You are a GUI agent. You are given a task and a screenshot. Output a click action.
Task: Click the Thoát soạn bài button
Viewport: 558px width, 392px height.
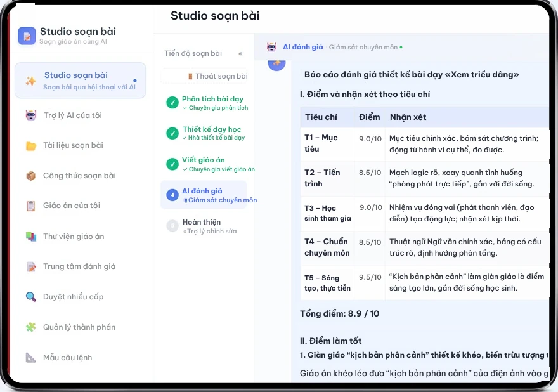[204, 76]
